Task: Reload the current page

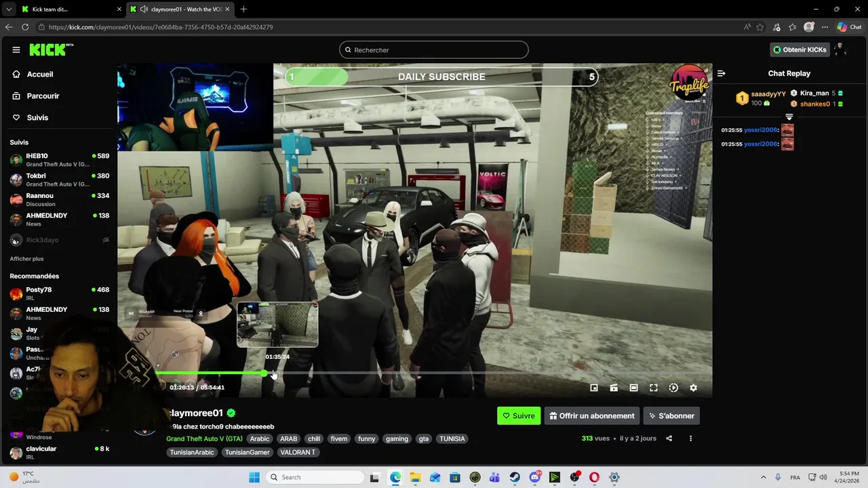Action: coord(25,27)
